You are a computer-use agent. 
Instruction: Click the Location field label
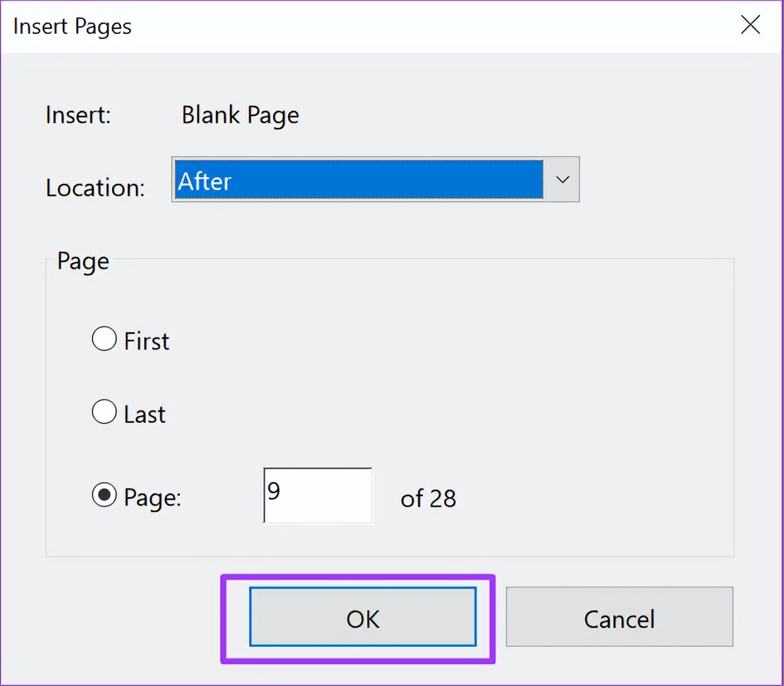tap(94, 187)
